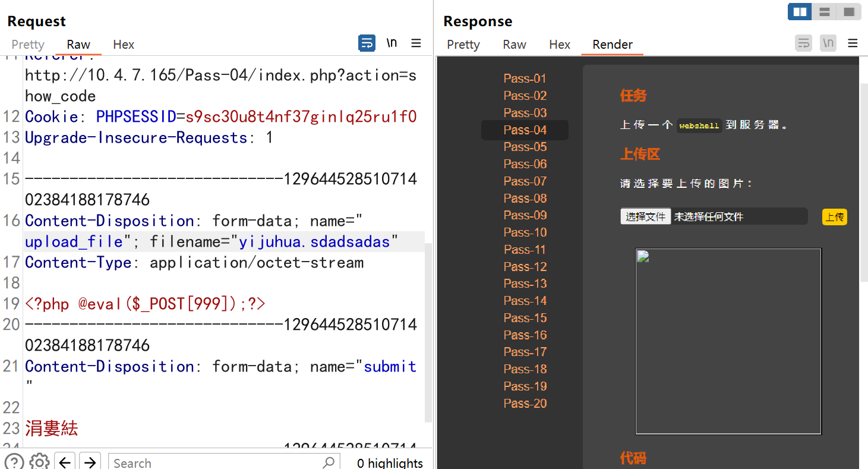This screenshot has width=868, height=469.
Task: Open the Pass-12 link
Action: [x=525, y=267]
